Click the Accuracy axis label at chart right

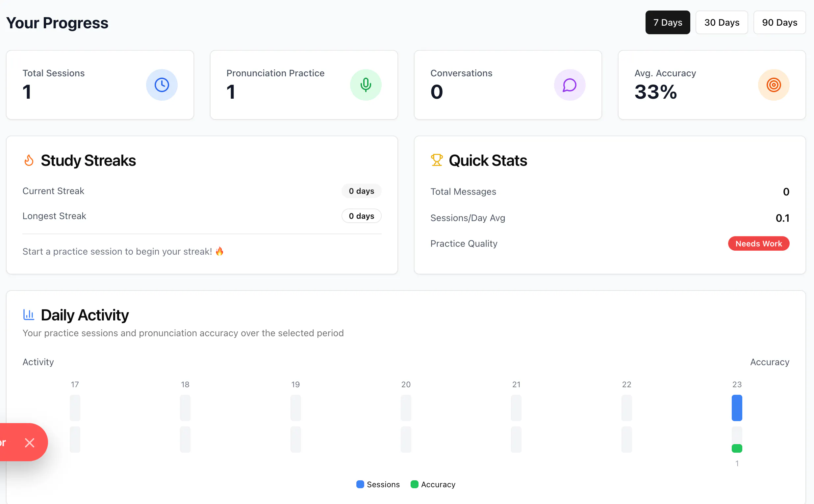[x=769, y=362]
